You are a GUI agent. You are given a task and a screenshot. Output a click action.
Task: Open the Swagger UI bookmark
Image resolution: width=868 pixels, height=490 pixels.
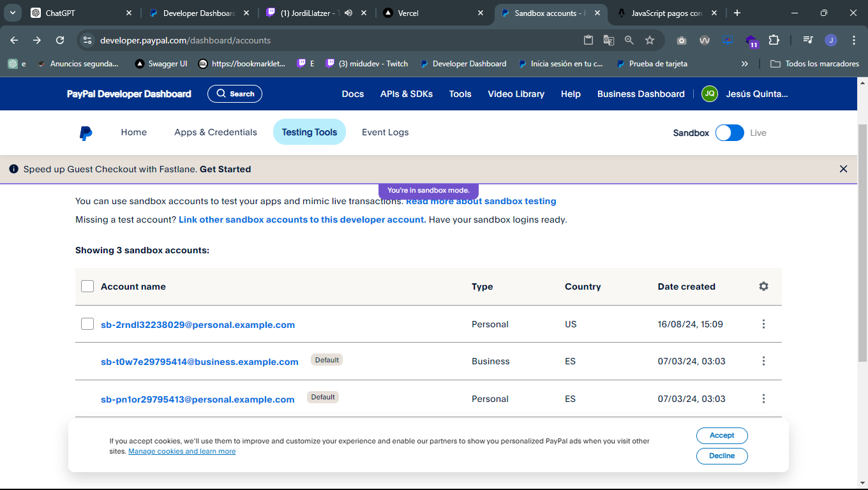[x=161, y=64]
